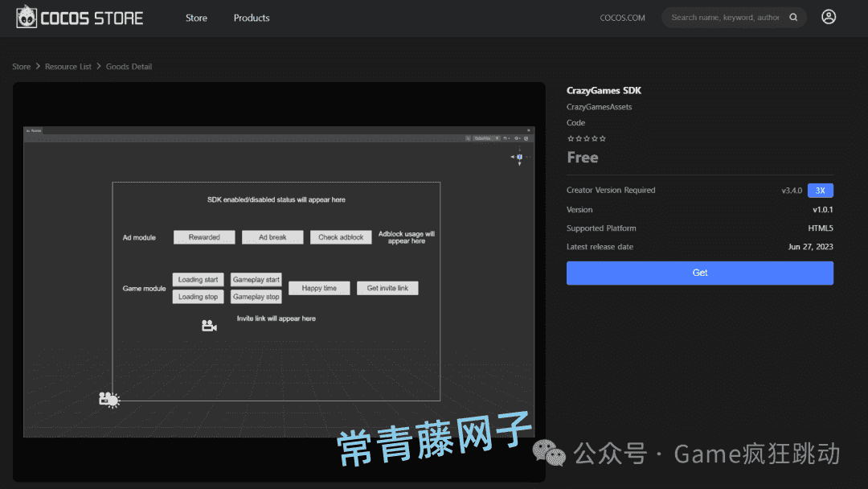This screenshot has height=489, width=868.
Task: Click the Ad module label in preview
Action: click(139, 237)
